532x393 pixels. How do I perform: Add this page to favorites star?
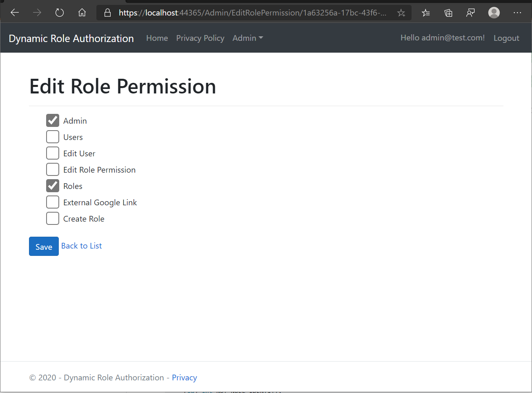point(401,13)
